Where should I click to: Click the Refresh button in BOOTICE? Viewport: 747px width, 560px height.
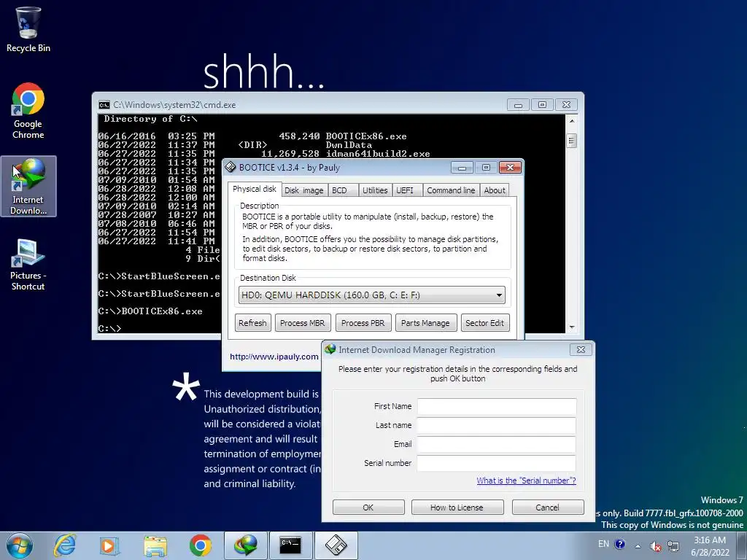253,323
